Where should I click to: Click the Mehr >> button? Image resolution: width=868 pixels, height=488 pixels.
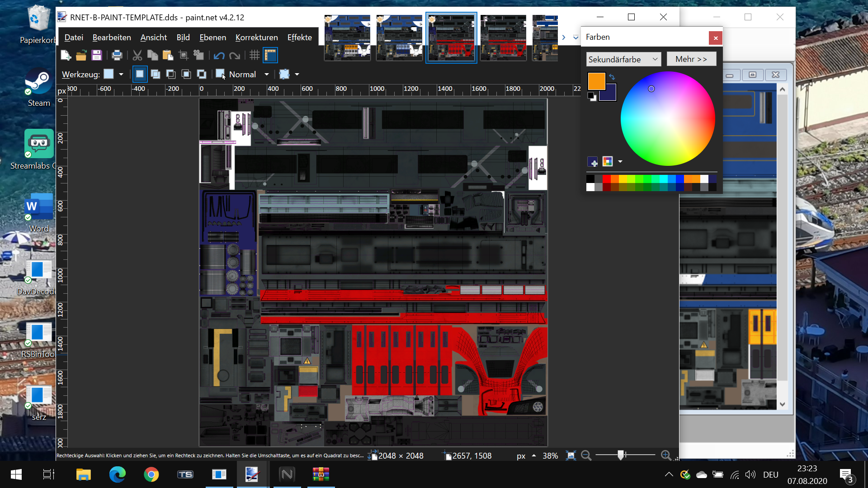pyautogui.click(x=691, y=59)
